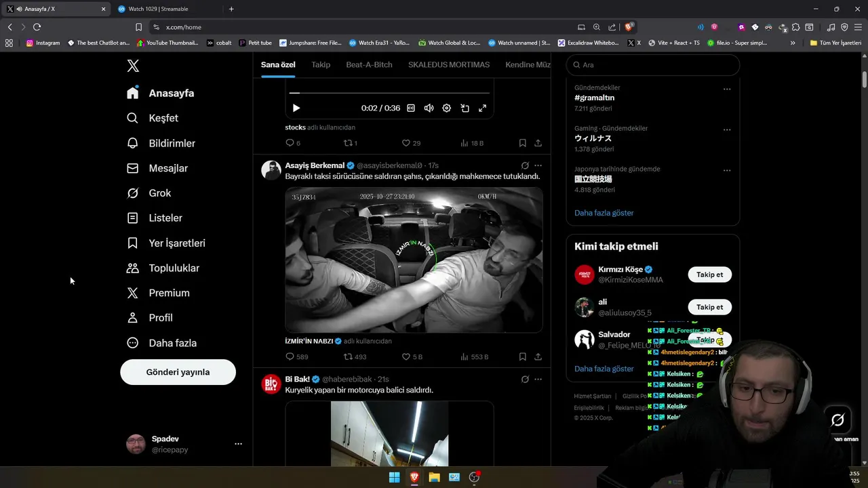
Task: Expand Daha fazla menu
Action: point(162,343)
